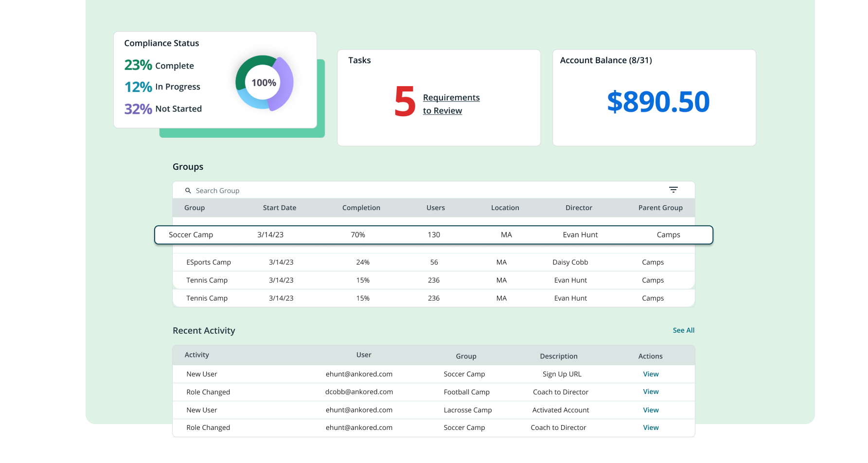Click the Parent Group column header
The height and width of the screenshot is (463, 868).
tap(660, 208)
